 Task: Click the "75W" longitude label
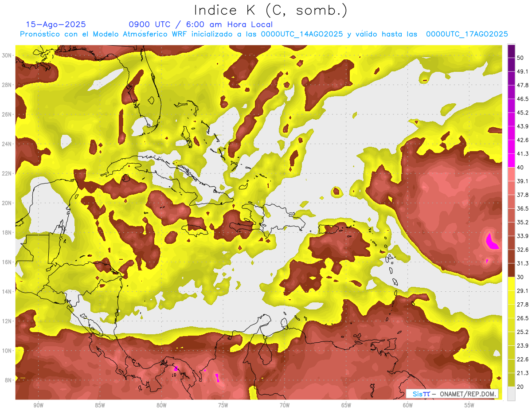[x=223, y=405]
